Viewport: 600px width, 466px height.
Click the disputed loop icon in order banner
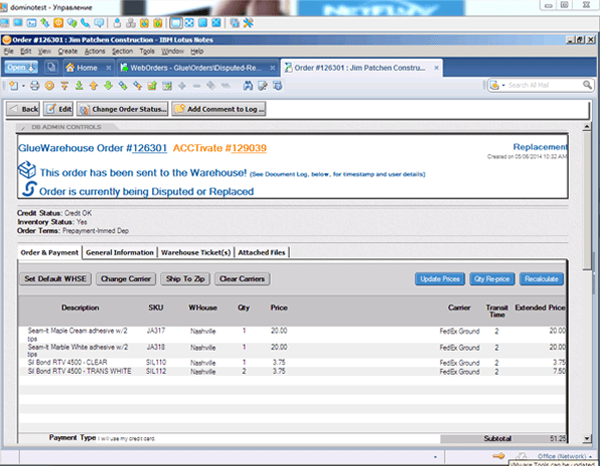pos(29,189)
